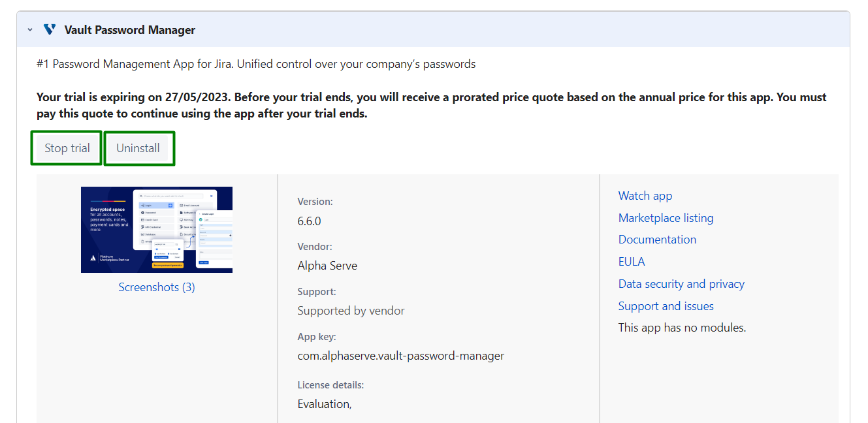Click the Evaluation license details text
The image size is (868, 423).
tap(324, 404)
